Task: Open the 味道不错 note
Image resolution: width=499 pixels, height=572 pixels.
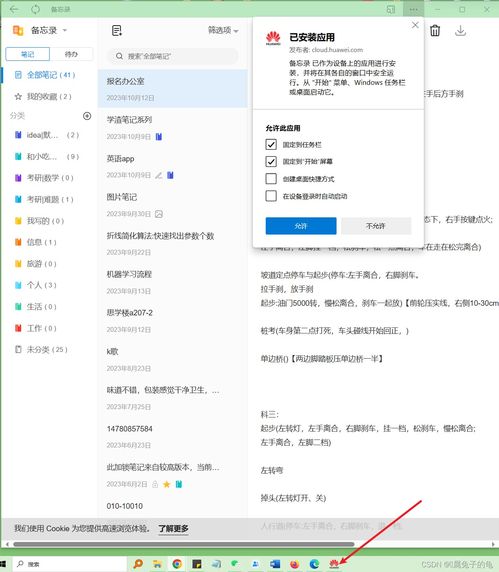Action: 172,398
